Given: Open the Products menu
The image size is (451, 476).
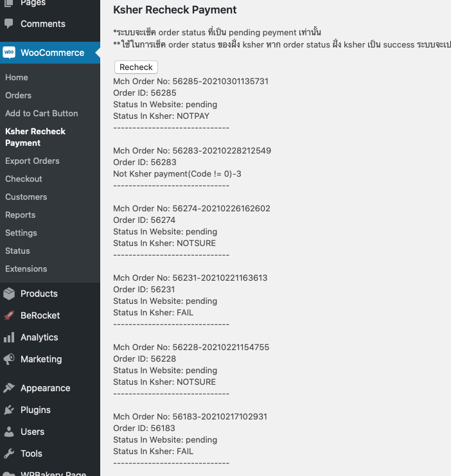Looking at the screenshot, I should 39,294.
